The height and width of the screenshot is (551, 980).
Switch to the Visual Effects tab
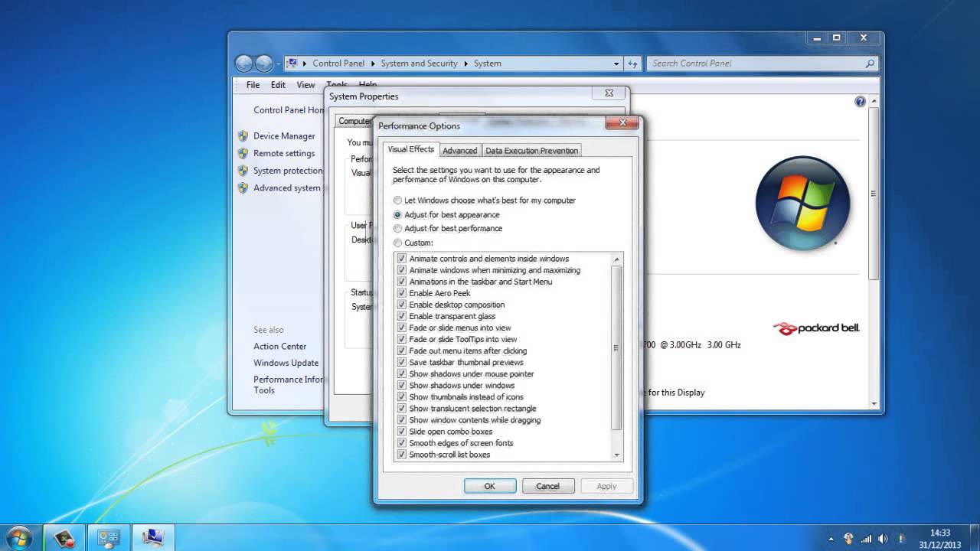pyautogui.click(x=410, y=149)
